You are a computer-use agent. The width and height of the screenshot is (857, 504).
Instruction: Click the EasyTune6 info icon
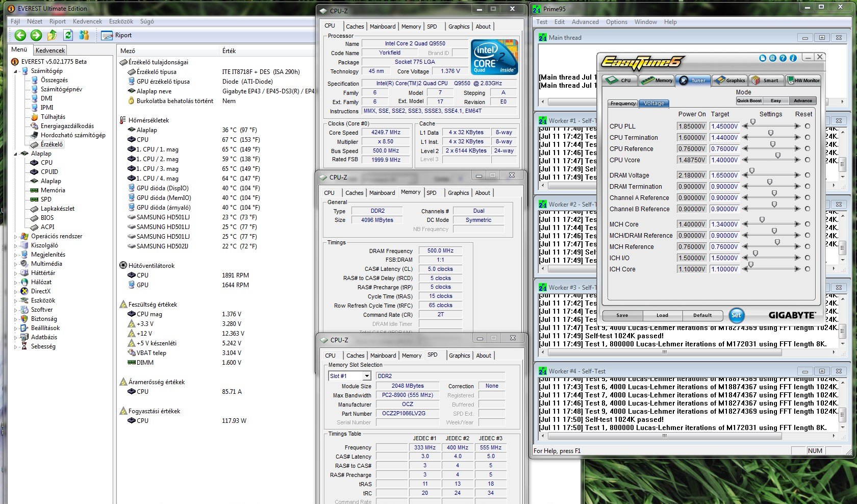coord(793,58)
